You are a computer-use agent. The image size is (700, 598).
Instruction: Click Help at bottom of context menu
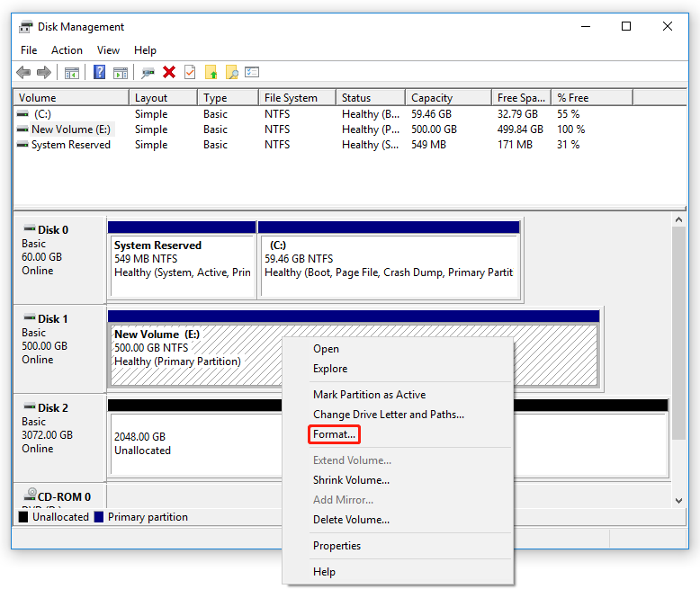coord(398,572)
